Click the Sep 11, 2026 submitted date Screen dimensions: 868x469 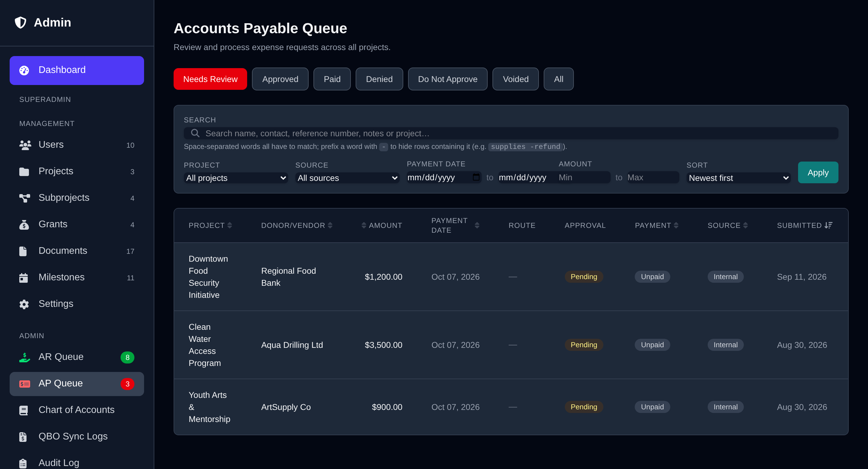[802, 277]
